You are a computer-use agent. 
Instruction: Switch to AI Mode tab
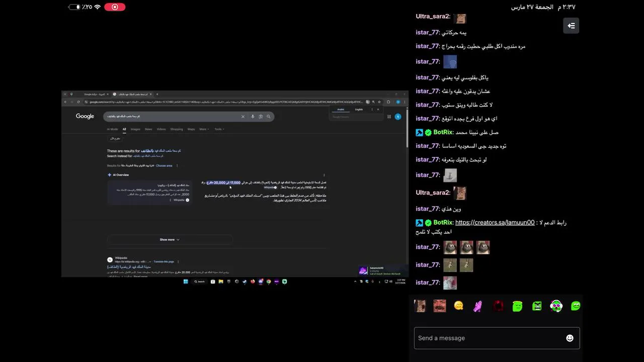pyautogui.click(x=112, y=129)
